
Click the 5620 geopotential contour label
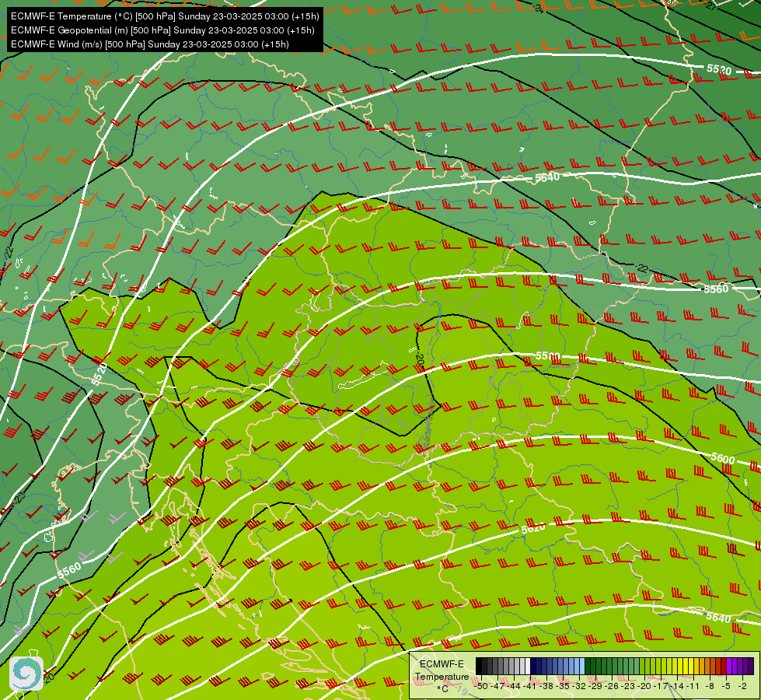coord(533,528)
